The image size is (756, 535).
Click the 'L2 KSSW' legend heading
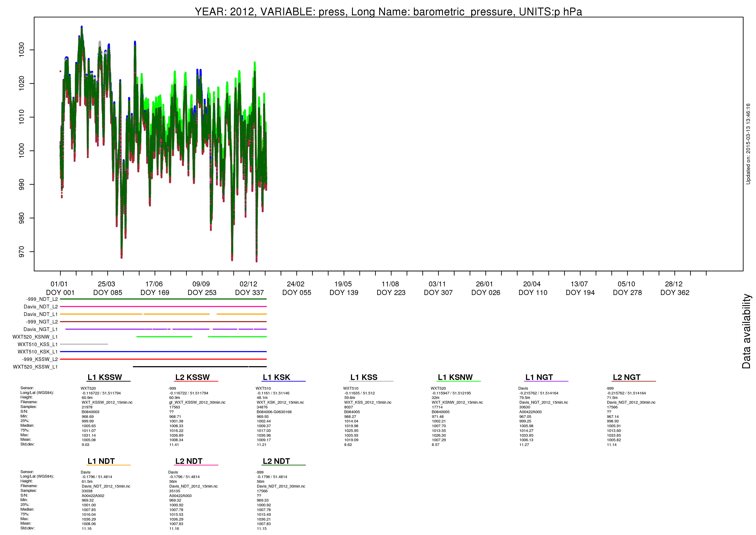(192, 378)
